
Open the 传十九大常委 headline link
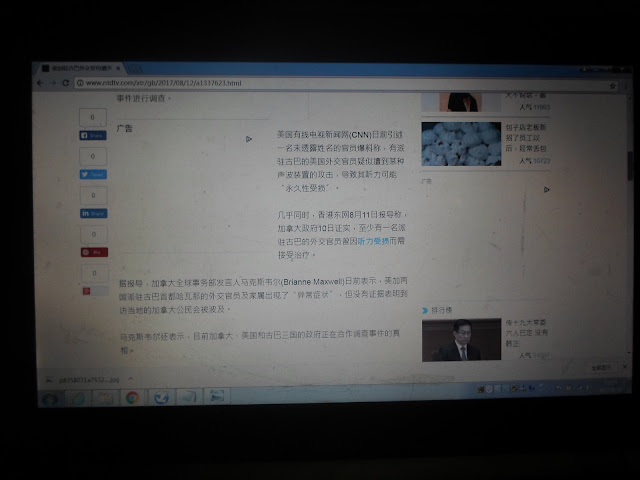click(x=527, y=333)
